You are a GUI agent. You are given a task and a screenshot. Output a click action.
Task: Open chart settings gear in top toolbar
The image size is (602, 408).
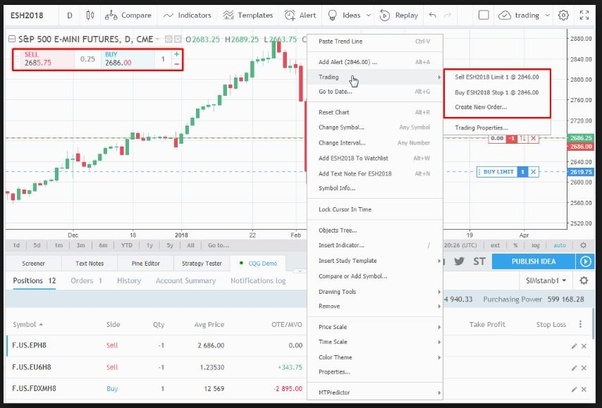coord(563,15)
